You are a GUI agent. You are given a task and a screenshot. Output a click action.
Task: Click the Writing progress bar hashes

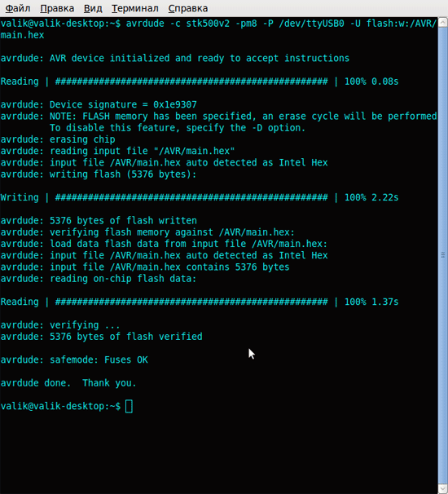point(191,197)
